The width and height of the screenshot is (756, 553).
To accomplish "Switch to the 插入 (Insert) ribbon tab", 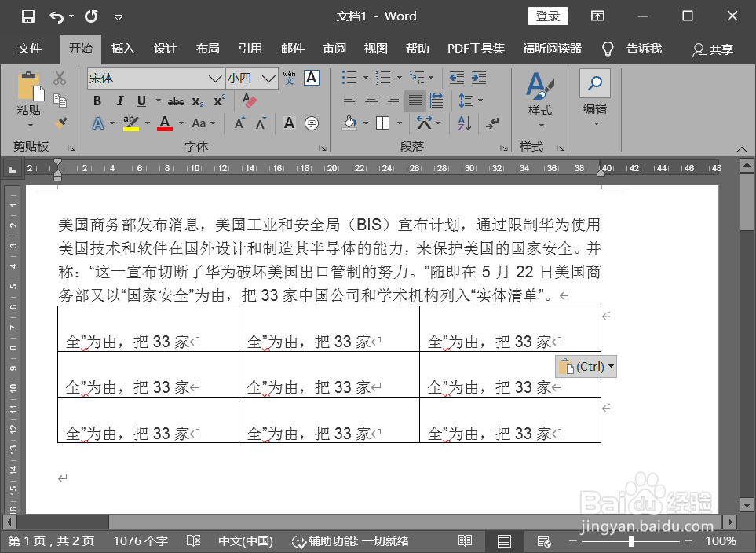I will click(122, 49).
